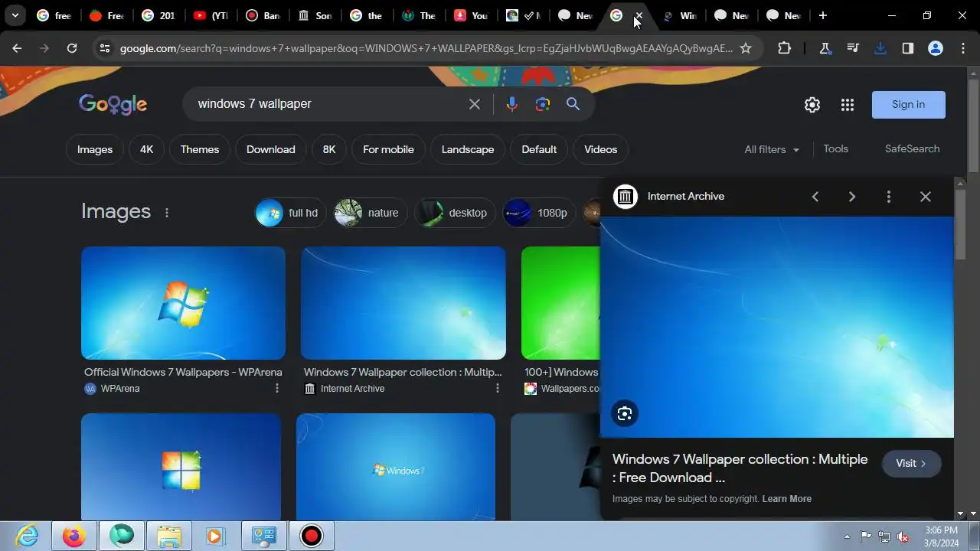Select the Default filter chip
Viewport: 980px width, 551px height.
click(539, 149)
